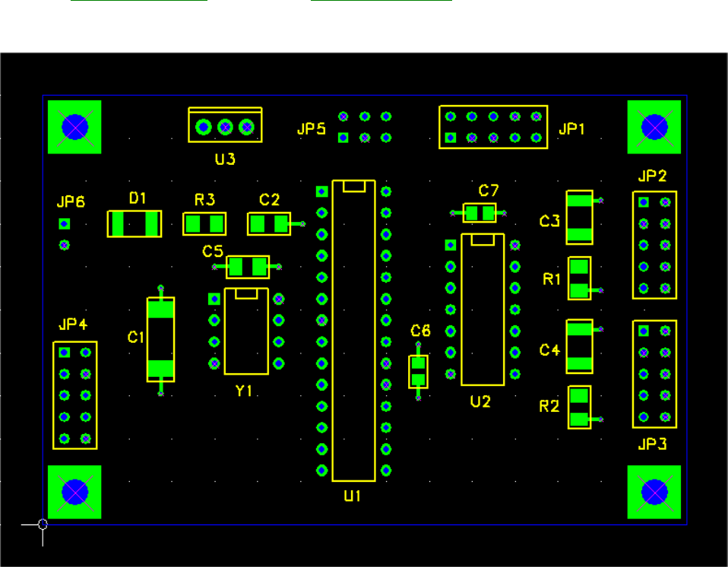Select the C3 designator text
728x567 pixels.
click(x=549, y=221)
